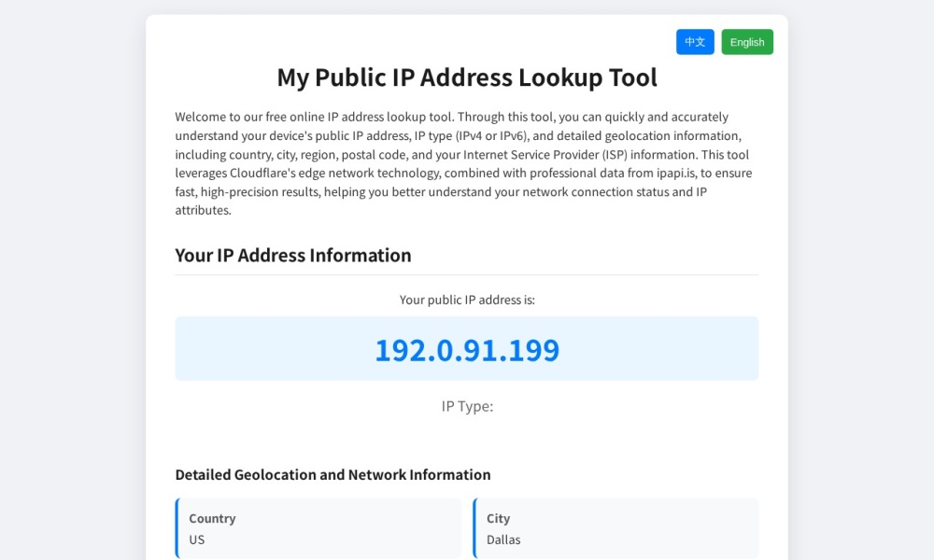Select the displayed IP address 192.0.91.199

467,350
